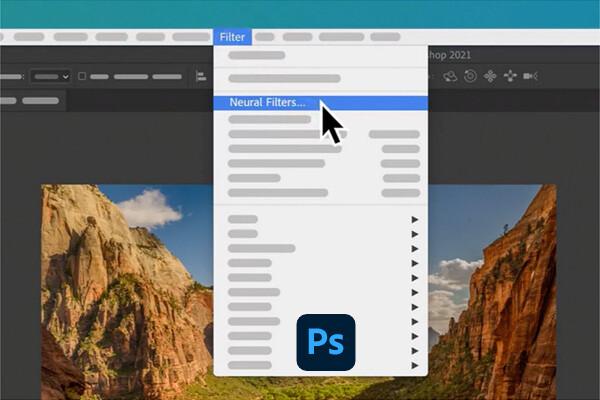Click the menu bar item right of Filter

pos(265,37)
